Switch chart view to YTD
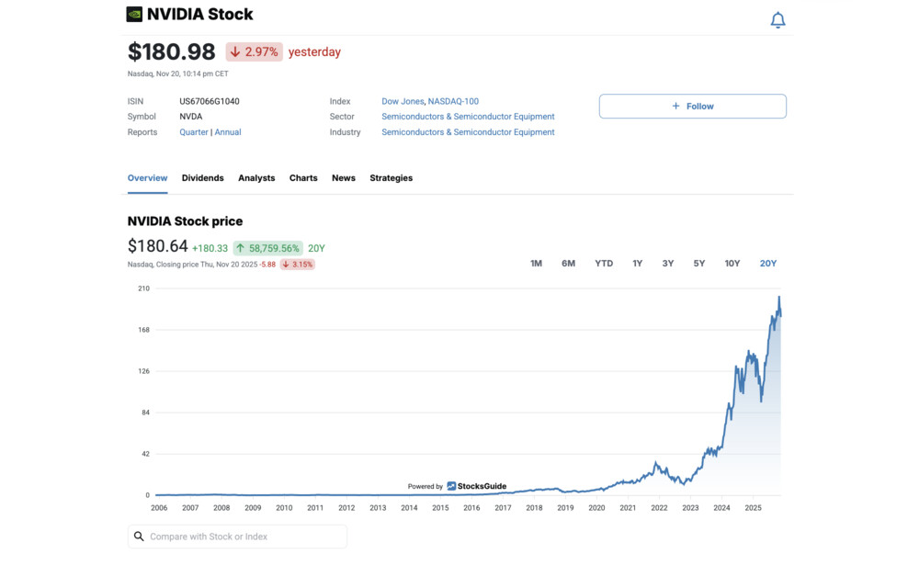 pyautogui.click(x=603, y=263)
